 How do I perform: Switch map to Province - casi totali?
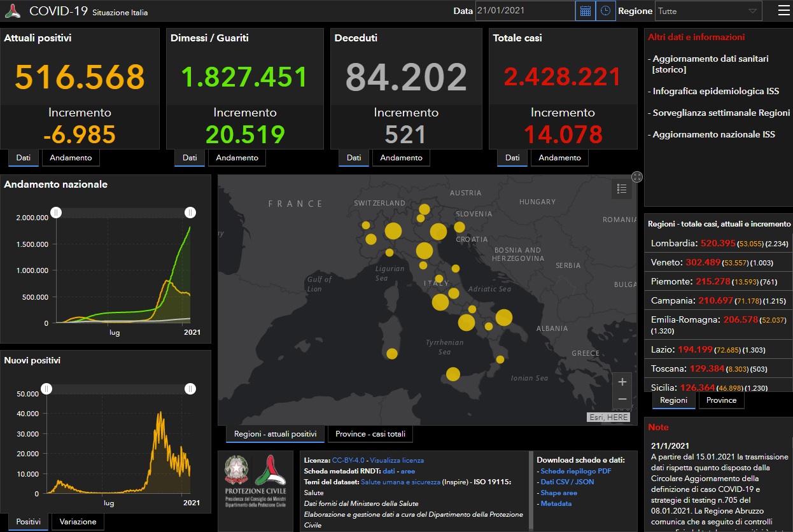coord(370,434)
